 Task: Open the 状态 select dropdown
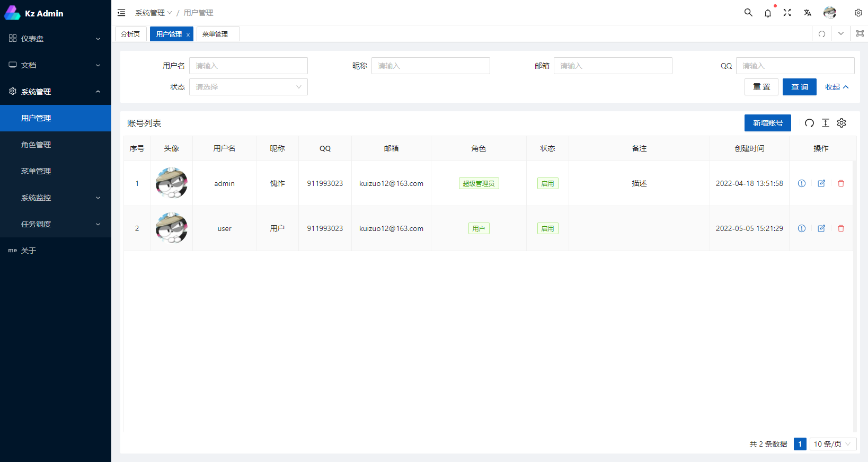[x=248, y=87]
